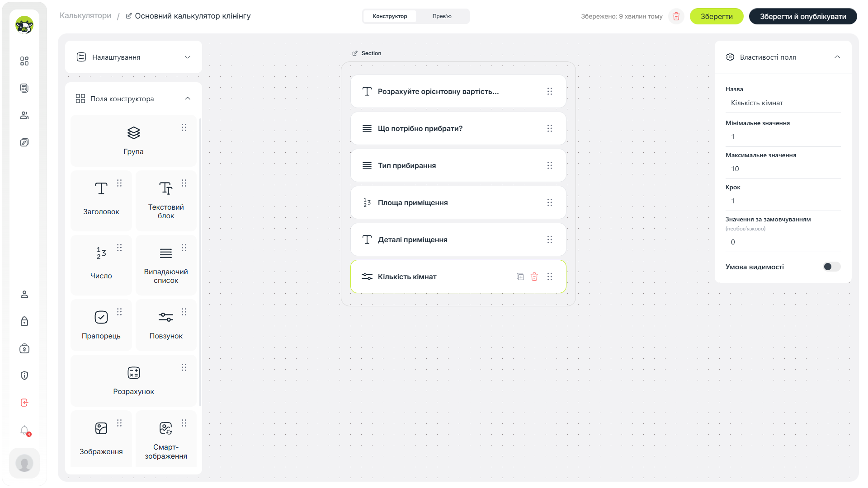This screenshot has width=868, height=488.
Task: Open the dashboard grid icon in sidebar
Action: [24, 61]
